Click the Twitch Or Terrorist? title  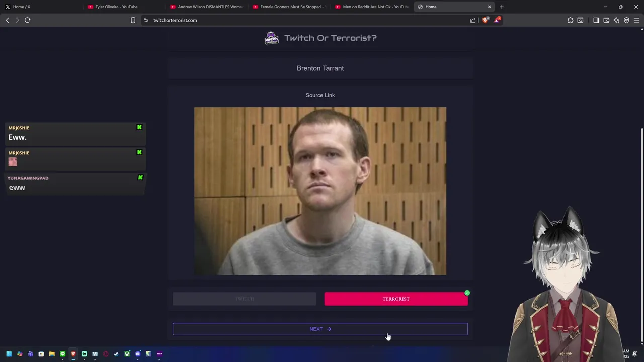point(330,38)
